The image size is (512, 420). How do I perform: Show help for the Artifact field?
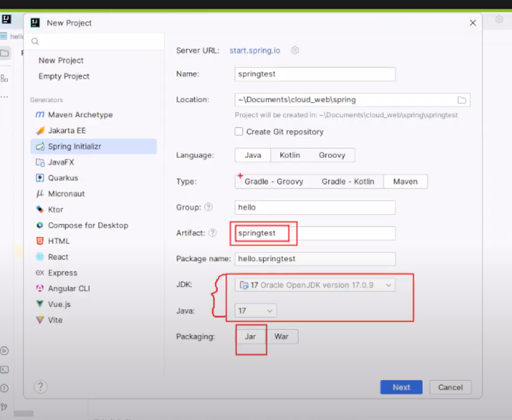coord(212,233)
